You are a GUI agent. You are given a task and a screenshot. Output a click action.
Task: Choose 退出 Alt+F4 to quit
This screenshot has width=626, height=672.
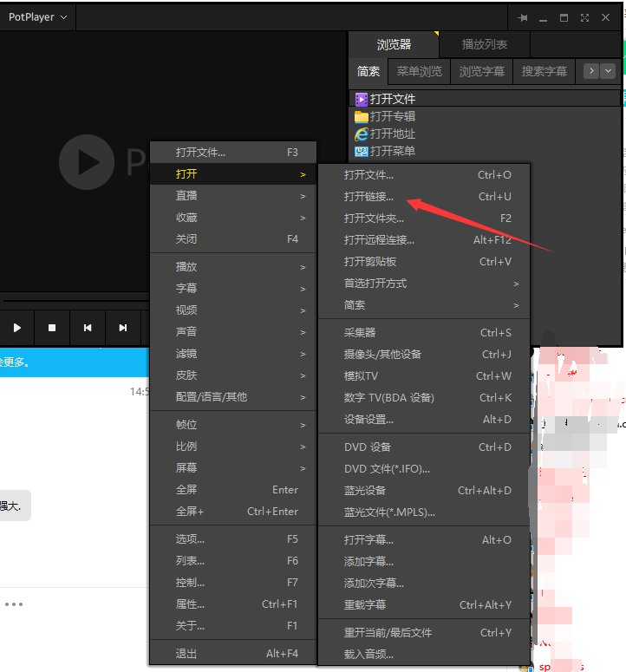[233, 654]
